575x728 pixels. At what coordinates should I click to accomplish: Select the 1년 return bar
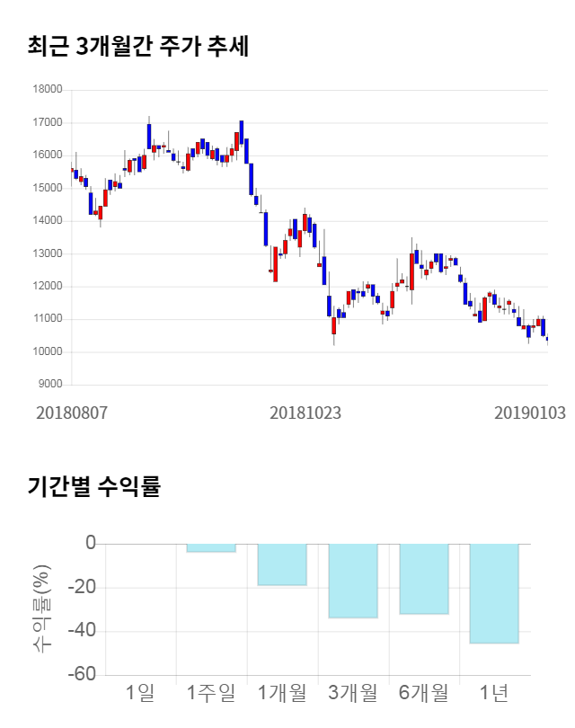(494, 593)
